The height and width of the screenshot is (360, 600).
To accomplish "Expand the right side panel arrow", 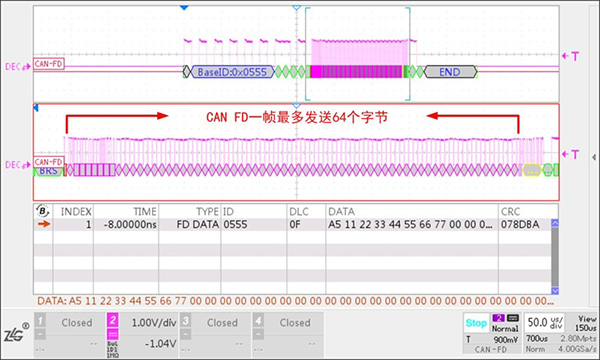I will tap(593, 157).
